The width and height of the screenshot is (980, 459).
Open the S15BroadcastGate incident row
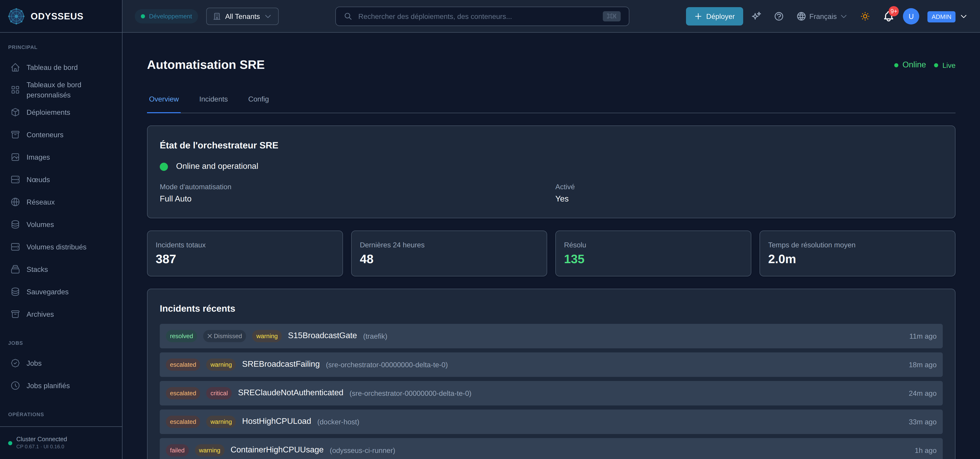point(551,336)
